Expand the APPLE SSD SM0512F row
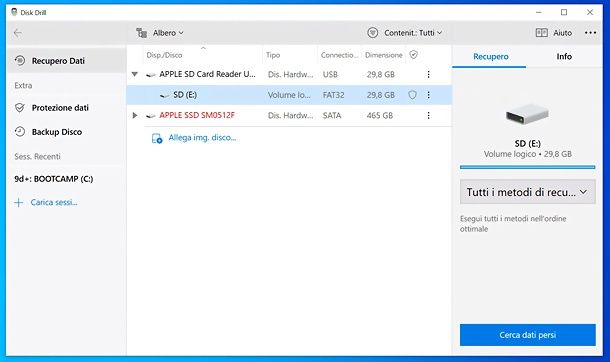Image resolution: width=610 pixels, height=362 pixels. click(135, 115)
